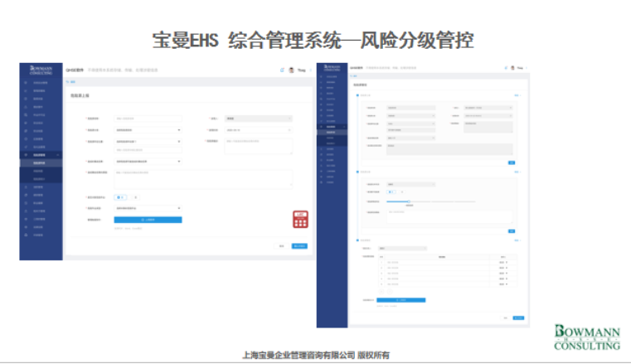Click text area below slider in right screenshot
Screen dimensions: 631x364
click(449, 216)
